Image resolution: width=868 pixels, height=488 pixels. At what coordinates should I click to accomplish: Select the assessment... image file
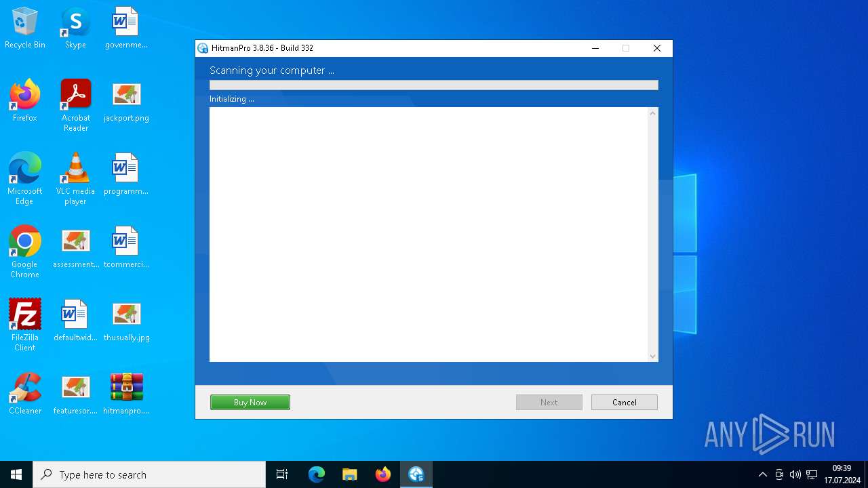[75, 247]
